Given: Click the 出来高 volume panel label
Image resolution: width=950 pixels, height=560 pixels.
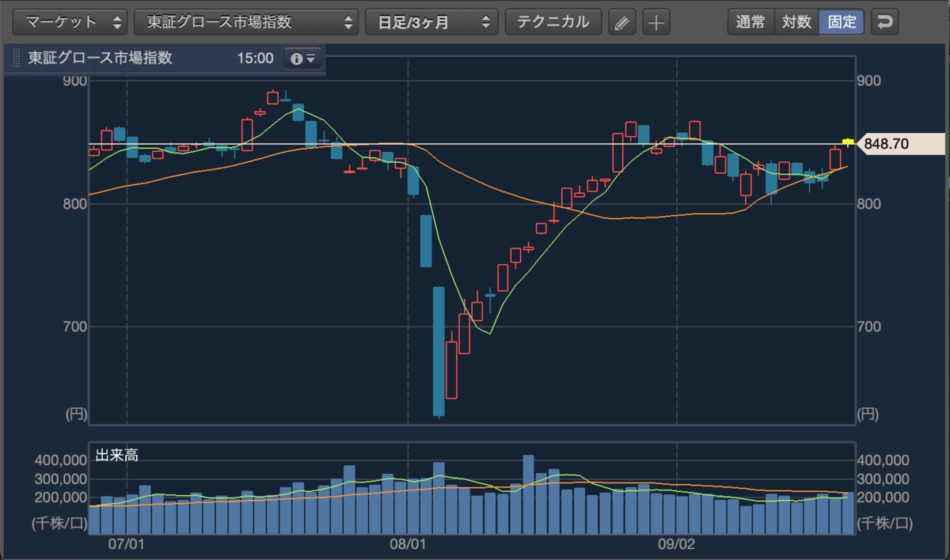Looking at the screenshot, I should click(118, 455).
